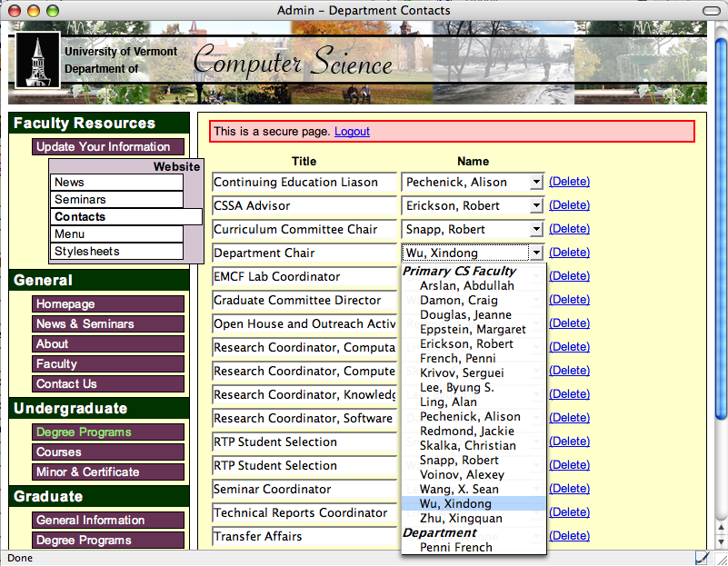728x566 pixels.
Task: Delete the Seminar Coordinator row
Action: click(x=569, y=489)
